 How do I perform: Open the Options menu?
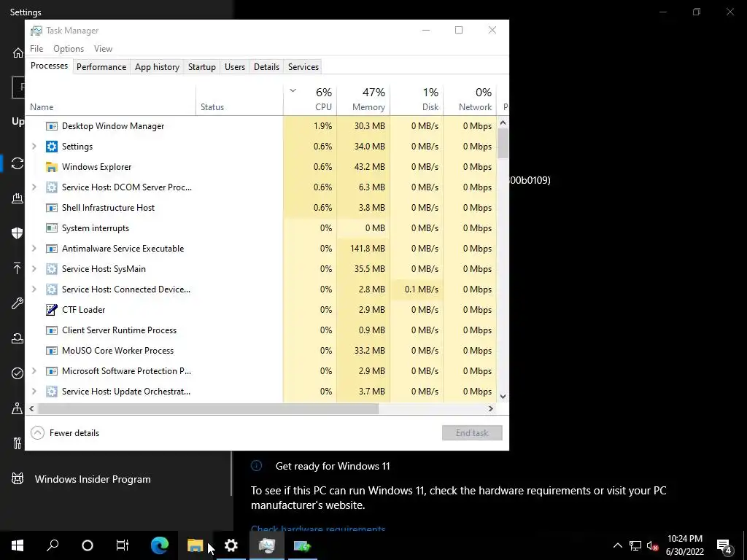[69, 49]
